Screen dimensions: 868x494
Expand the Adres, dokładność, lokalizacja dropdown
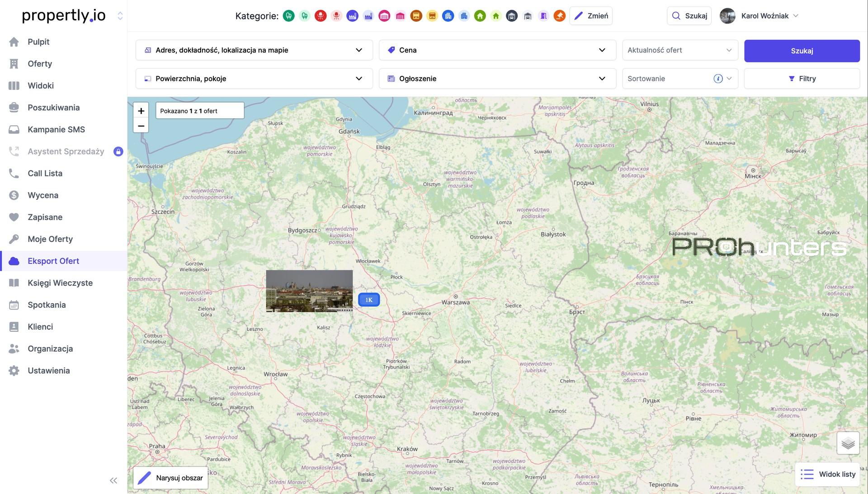pos(254,50)
